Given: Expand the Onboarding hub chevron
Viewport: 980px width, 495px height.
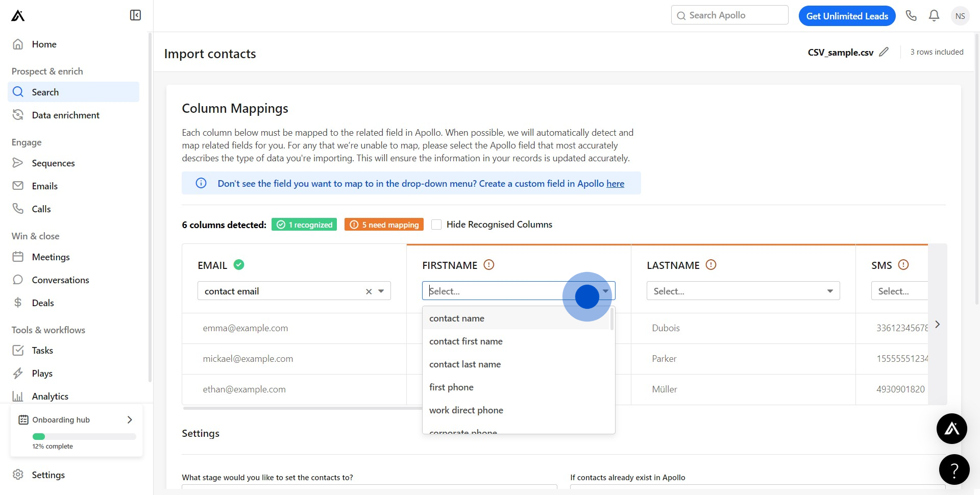Looking at the screenshot, I should [130, 419].
